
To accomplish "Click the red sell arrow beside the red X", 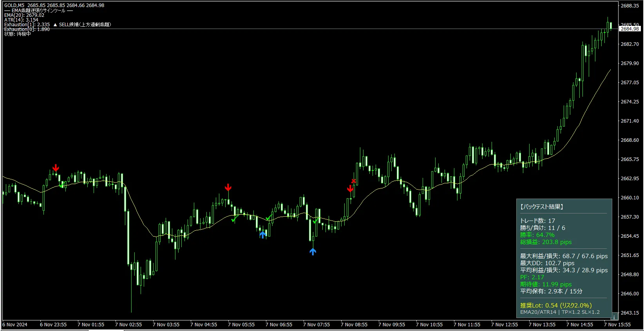I will point(350,189).
